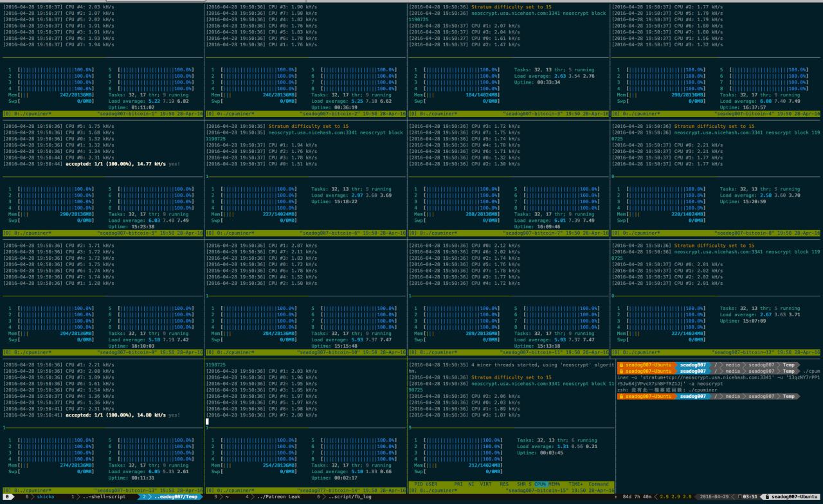823x504 pixels.
Task: Open the script/fb_log window tab
Action: coord(344,497)
